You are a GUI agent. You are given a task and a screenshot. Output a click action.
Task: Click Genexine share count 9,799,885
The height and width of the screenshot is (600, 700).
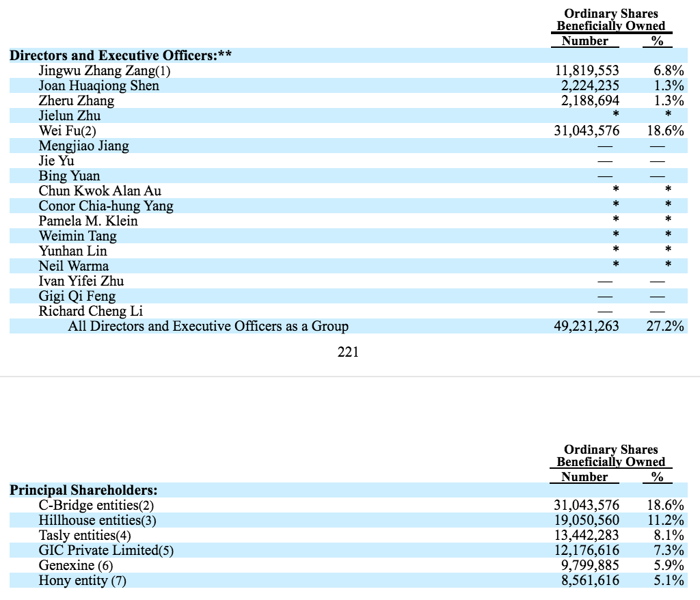[x=590, y=565]
